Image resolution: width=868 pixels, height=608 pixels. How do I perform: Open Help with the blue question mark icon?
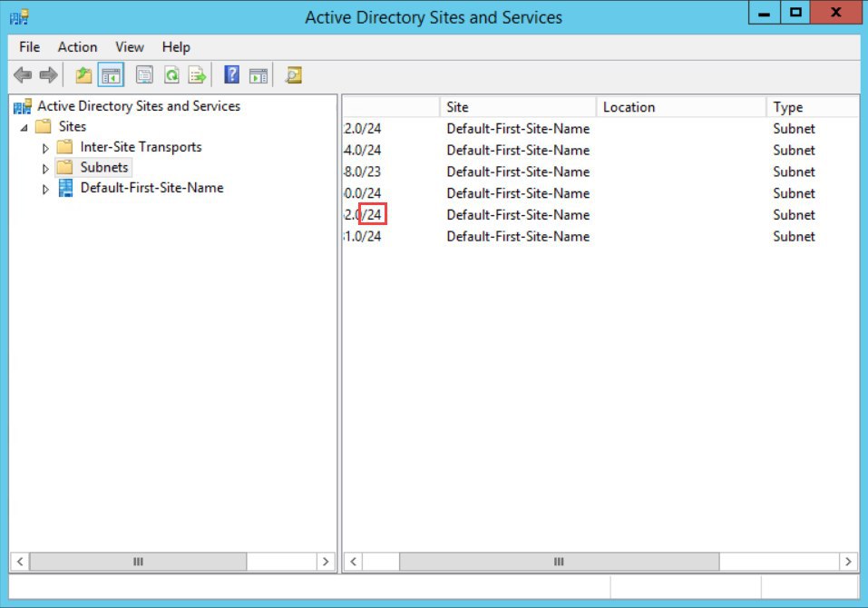231,74
